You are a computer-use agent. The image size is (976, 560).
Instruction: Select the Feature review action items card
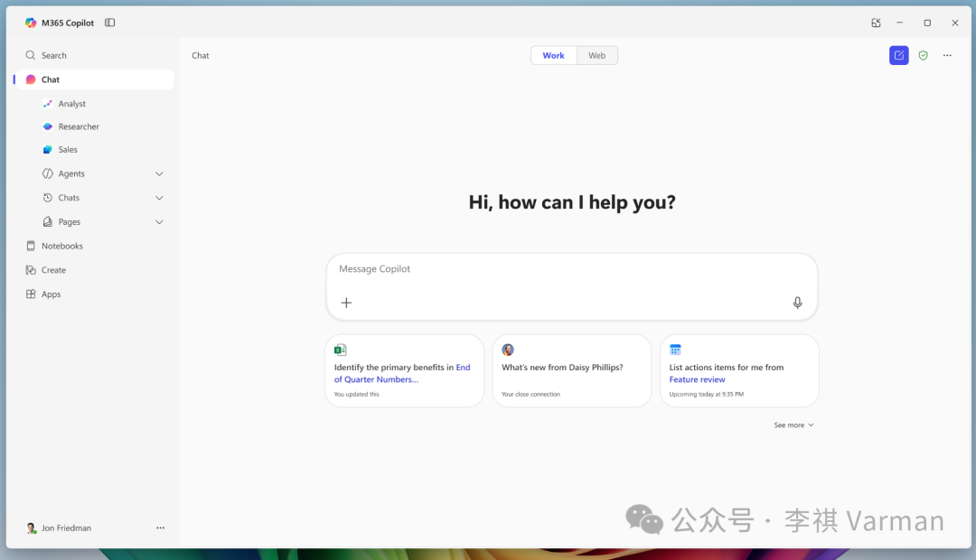(739, 371)
